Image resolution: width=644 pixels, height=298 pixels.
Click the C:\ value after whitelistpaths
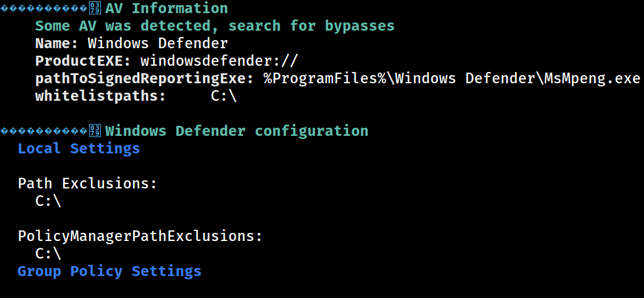click(224, 96)
